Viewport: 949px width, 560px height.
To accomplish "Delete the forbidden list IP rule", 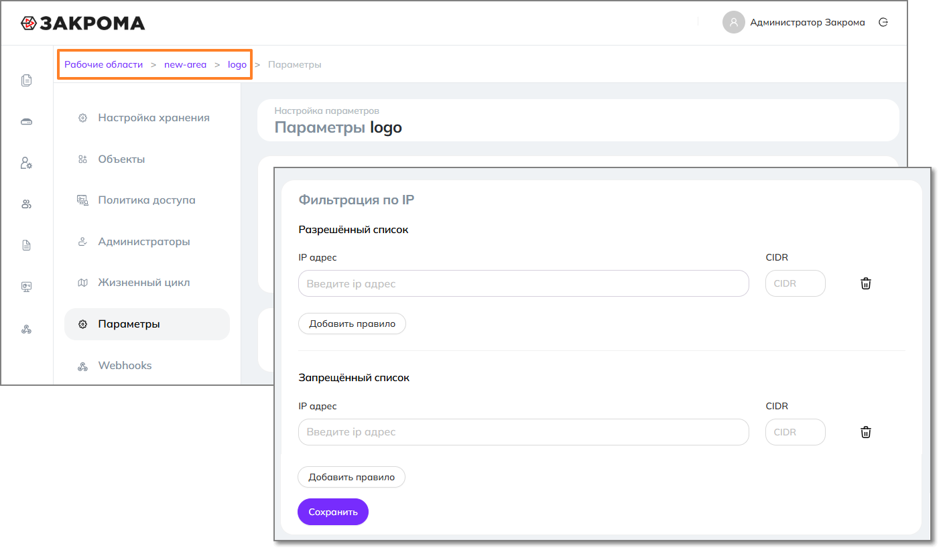I will 866,432.
